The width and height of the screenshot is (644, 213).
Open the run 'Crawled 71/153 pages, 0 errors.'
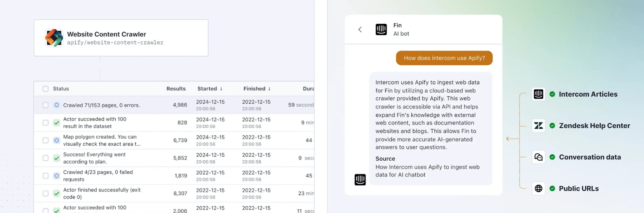click(102, 105)
